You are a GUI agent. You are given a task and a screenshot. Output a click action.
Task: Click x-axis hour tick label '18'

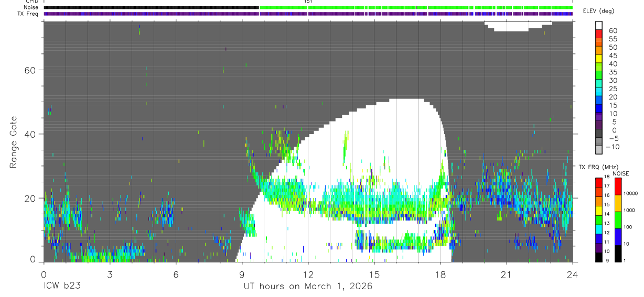[x=441, y=274]
